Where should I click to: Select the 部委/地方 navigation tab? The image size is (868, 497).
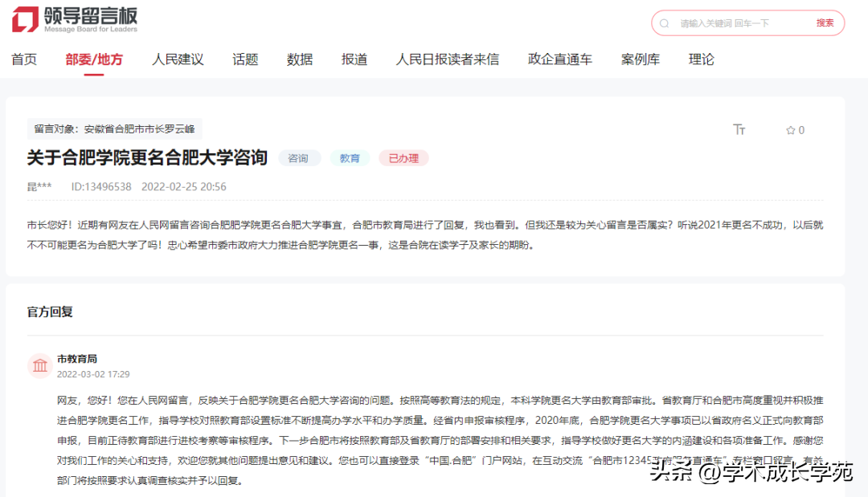click(x=94, y=59)
